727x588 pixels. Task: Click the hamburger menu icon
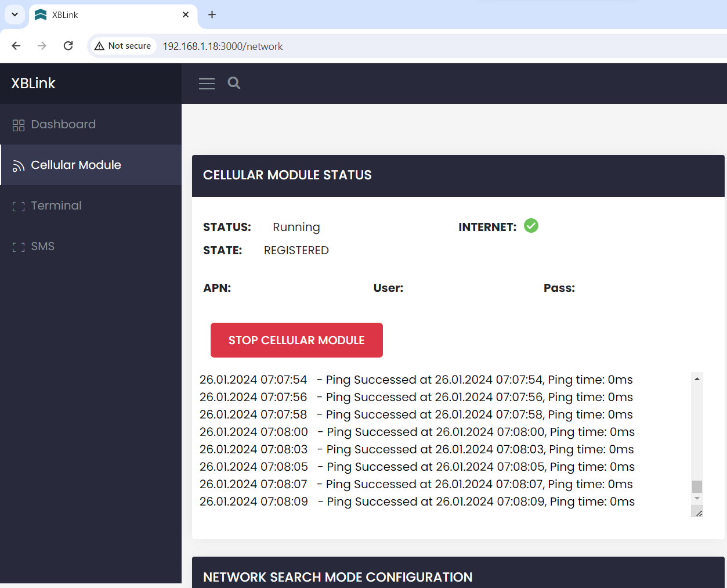pyautogui.click(x=207, y=84)
